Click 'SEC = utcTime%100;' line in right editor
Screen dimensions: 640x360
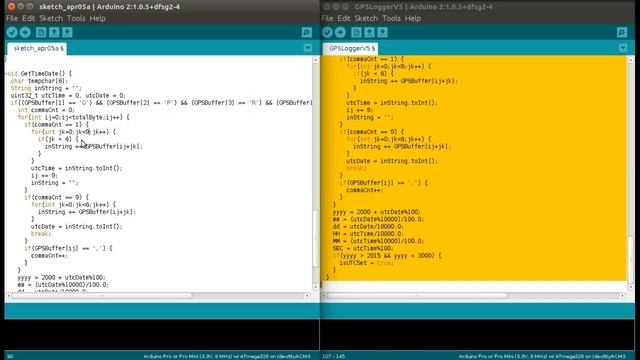(363, 248)
